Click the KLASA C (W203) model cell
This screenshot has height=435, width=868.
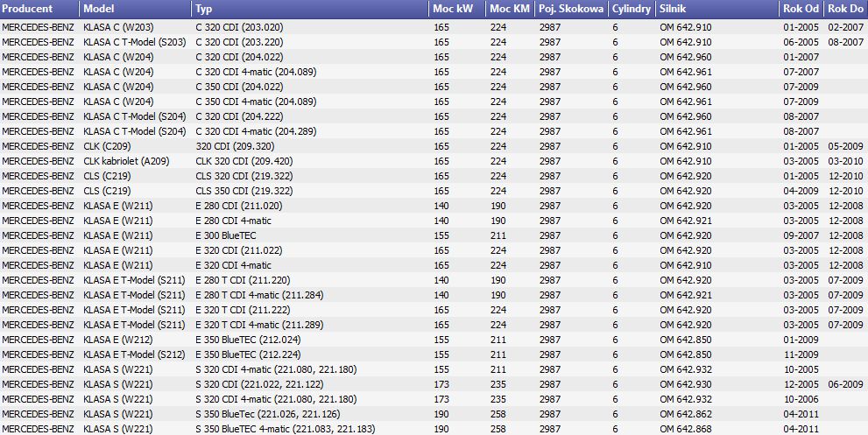118,27
